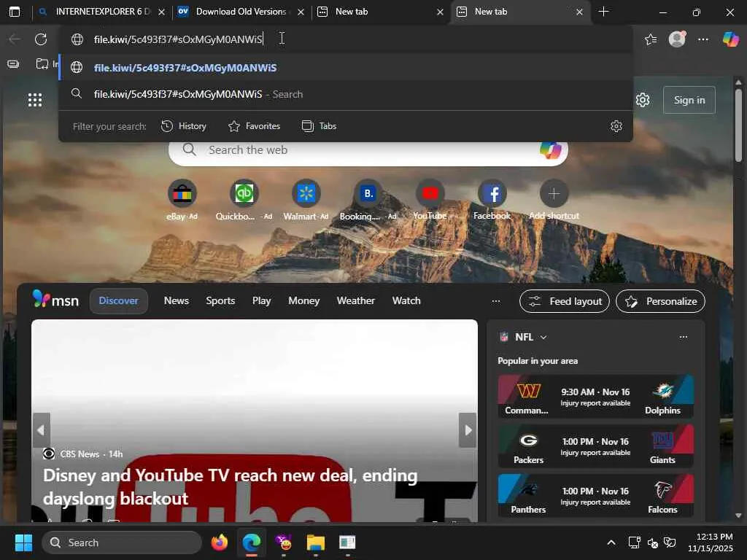
Task: Open the taskbar clock and date
Action: tap(711, 542)
